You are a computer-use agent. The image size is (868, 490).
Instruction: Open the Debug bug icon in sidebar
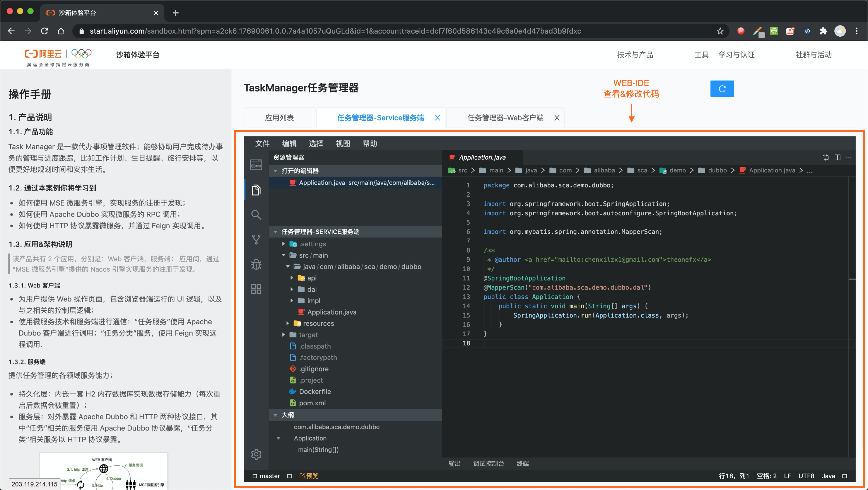pos(256,264)
